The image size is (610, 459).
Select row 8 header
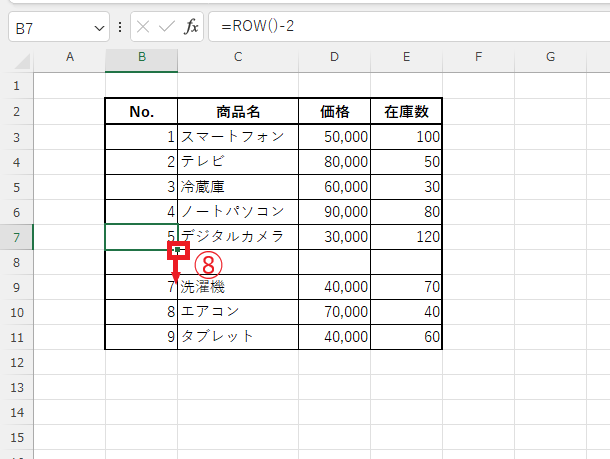[x=17, y=262]
